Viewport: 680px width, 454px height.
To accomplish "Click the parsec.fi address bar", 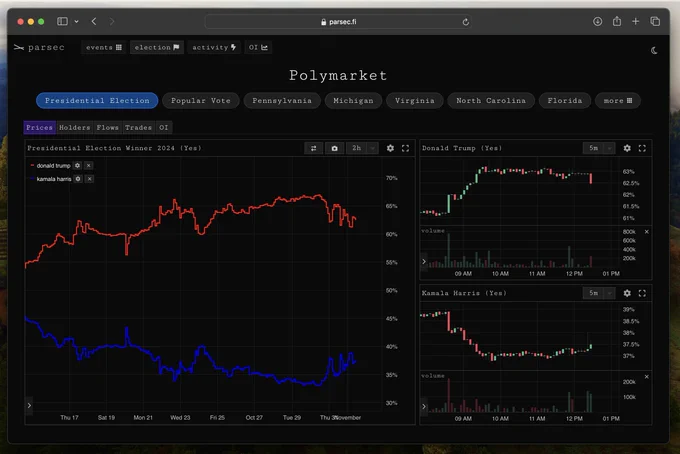I will click(x=338, y=22).
